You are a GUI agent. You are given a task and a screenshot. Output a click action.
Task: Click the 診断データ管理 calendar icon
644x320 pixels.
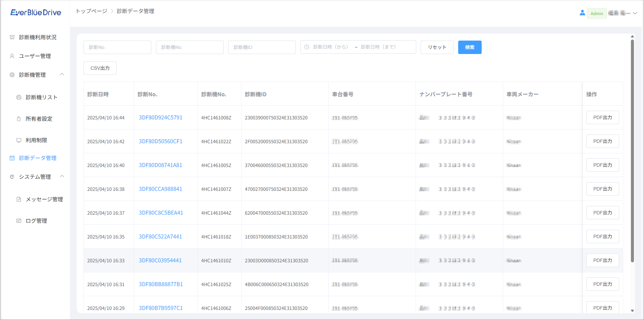tap(12, 158)
